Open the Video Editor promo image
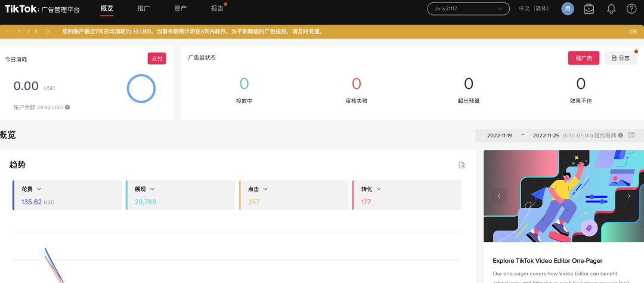 pos(563,196)
